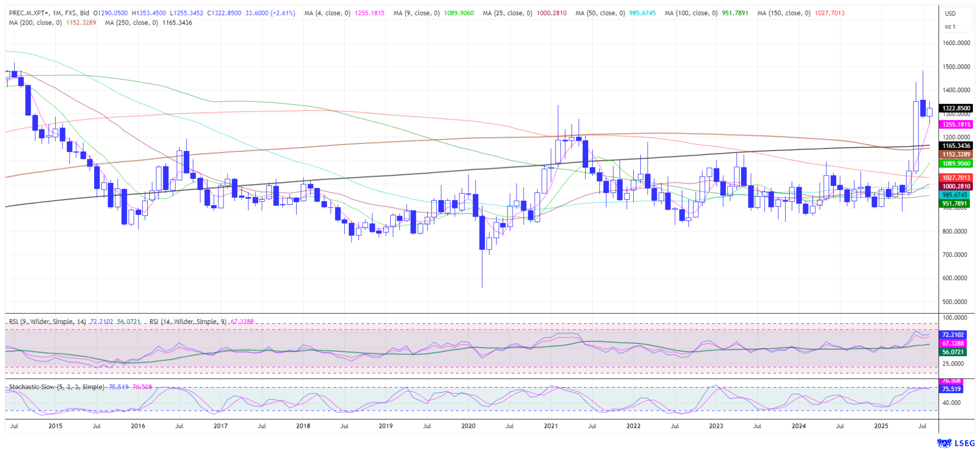
Task: Click the green 1089.9060 price tag
Action: coord(956,163)
